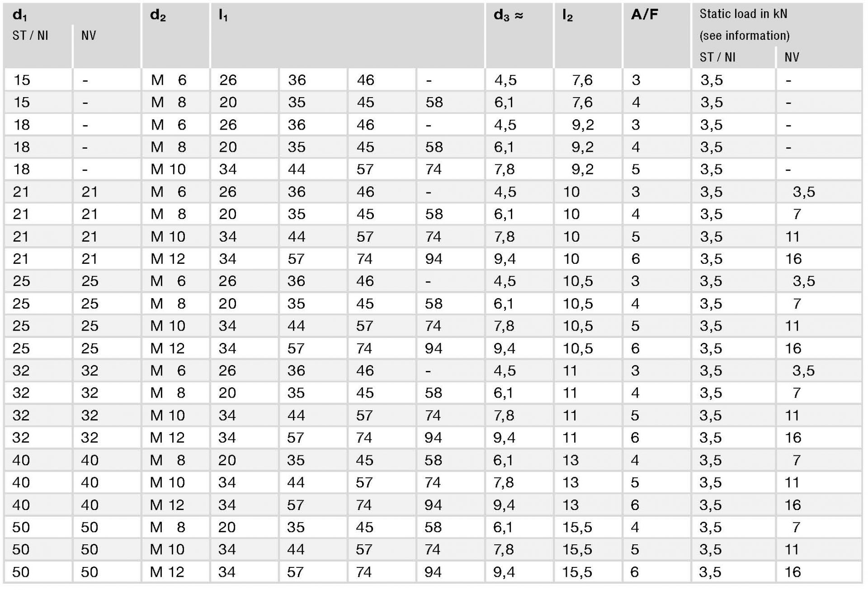The height and width of the screenshot is (590, 868).
Task: Select the 4,5 d3 value in first row
Action: pyautogui.click(x=505, y=80)
